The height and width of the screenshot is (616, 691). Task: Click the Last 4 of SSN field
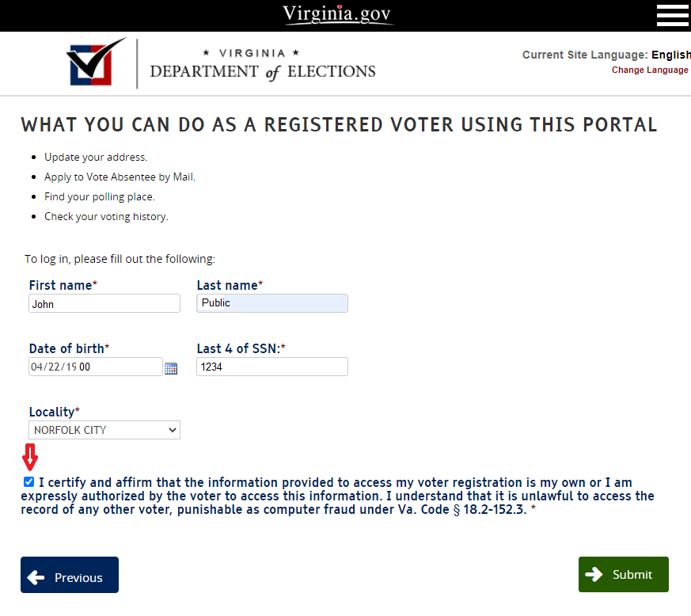point(271,367)
